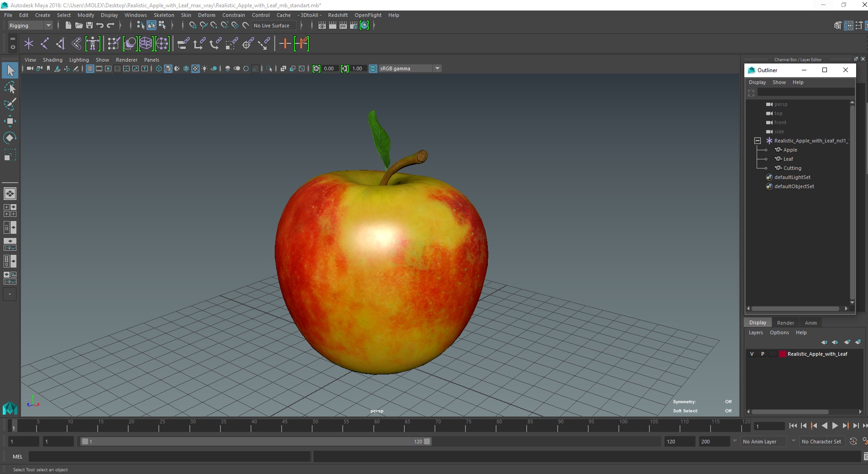868x474 pixels.
Task: Click the Lattice deformer shelf icon
Action: (146, 44)
